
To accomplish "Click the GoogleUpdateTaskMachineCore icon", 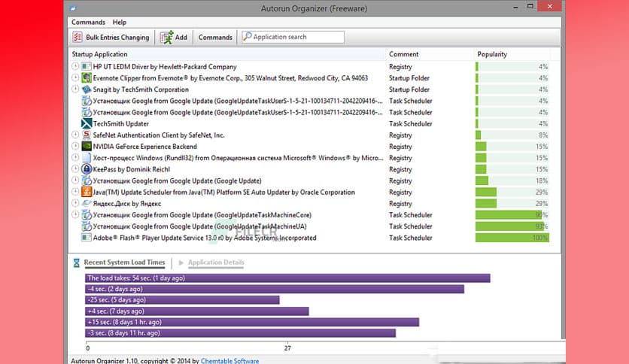I will point(87,215).
